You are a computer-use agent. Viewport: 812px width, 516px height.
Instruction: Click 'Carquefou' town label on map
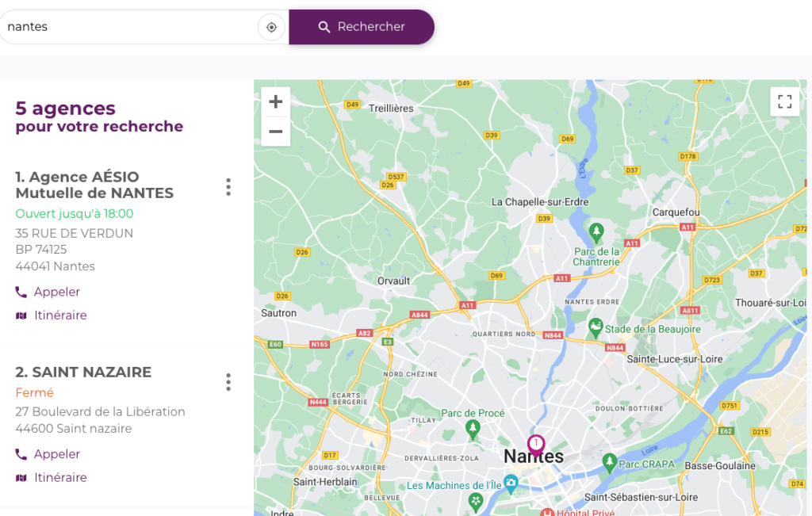click(676, 212)
